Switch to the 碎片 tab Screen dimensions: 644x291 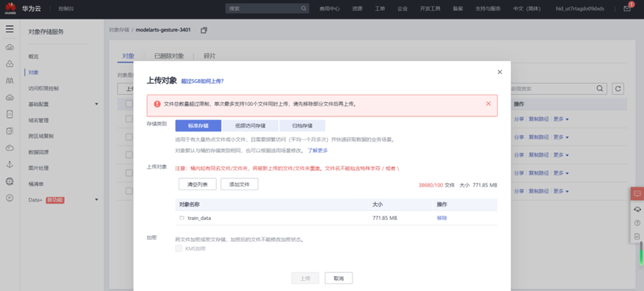coord(209,56)
